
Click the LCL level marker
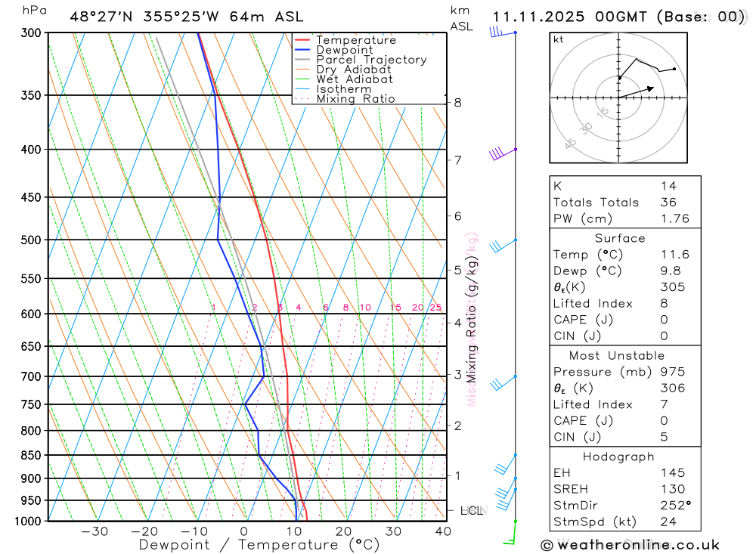tap(472, 511)
